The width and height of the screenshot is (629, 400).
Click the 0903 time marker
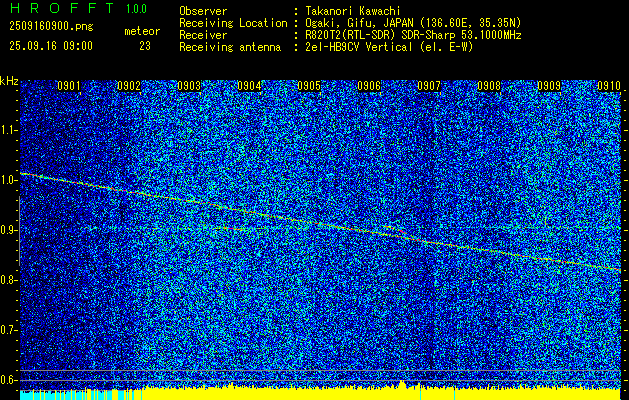(189, 86)
